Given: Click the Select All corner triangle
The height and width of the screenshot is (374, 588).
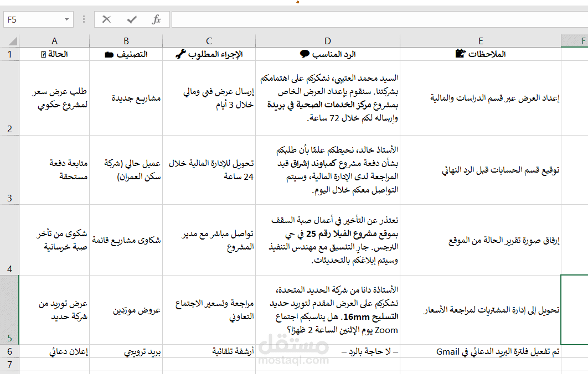Looking at the screenshot, I should [12, 41].
